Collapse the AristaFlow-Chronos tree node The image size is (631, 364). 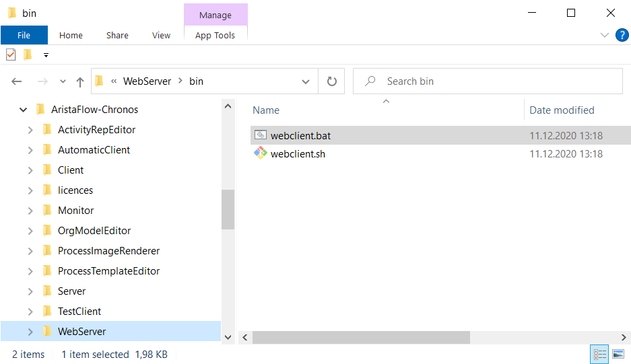click(x=23, y=110)
